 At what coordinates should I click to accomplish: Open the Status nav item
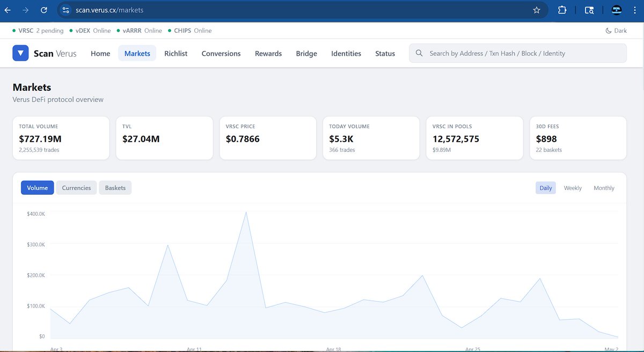point(385,53)
